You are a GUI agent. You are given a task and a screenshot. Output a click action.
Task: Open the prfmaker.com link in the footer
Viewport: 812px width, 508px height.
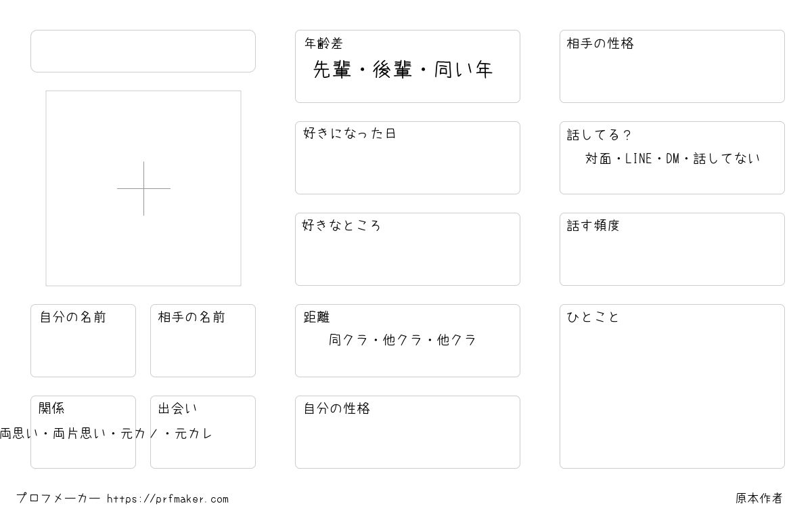click(x=168, y=499)
